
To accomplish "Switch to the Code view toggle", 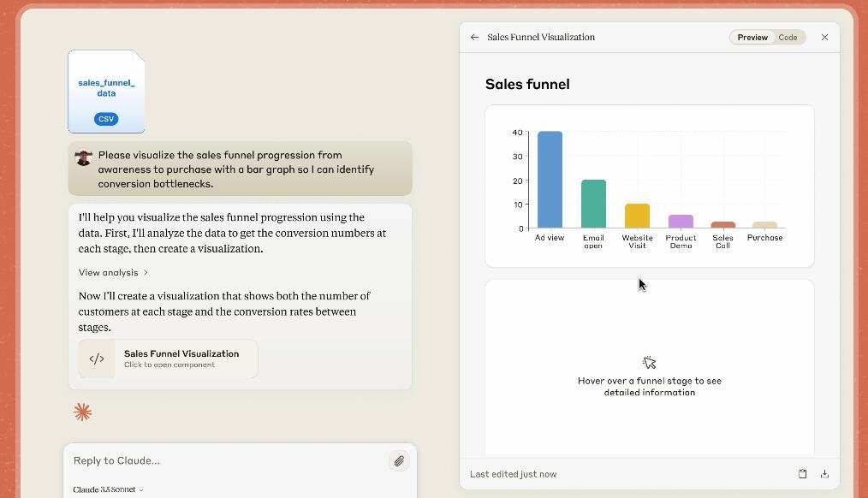I will pos(788,38).
